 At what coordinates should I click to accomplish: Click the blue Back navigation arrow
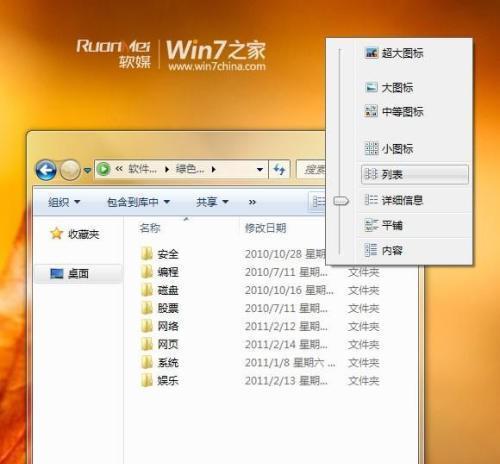tap(46, 170)
